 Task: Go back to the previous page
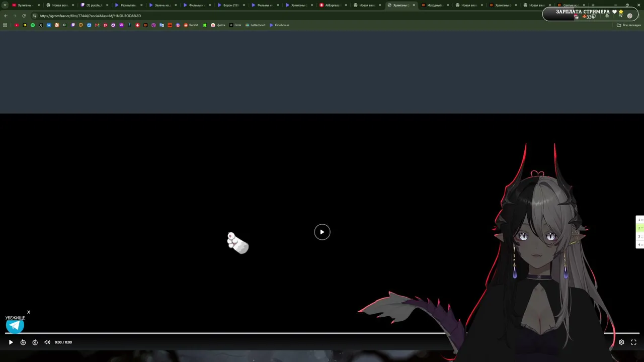coord(6,16)
